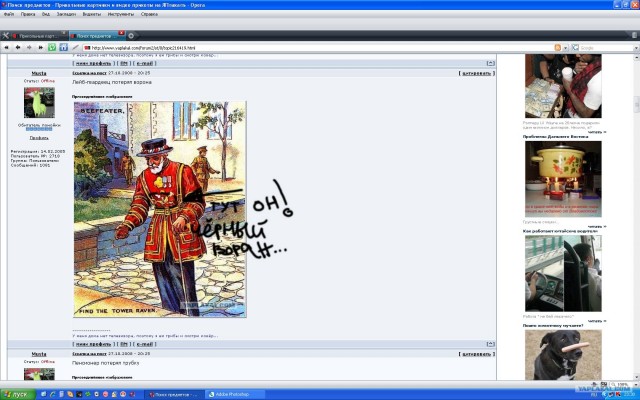Viewport: 640px width, 400px height.
Task: Click e-mail link below Beefeater image
Action: pos(144,344)
